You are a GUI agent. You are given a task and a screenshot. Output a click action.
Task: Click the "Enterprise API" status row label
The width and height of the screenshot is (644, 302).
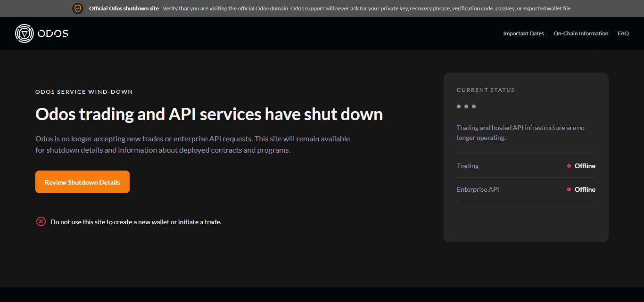click(478, 189)
